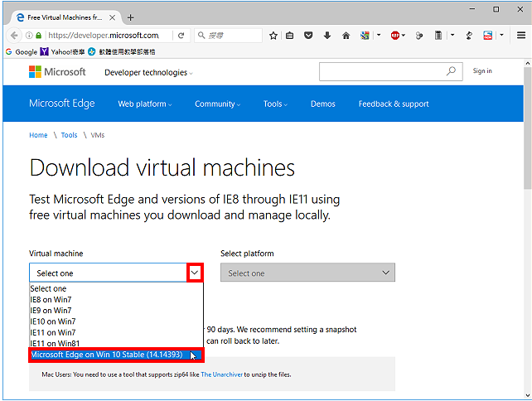Open the third bookmark with blue star icon
Viewport: 532px width, 401px height.
[122, 52]
